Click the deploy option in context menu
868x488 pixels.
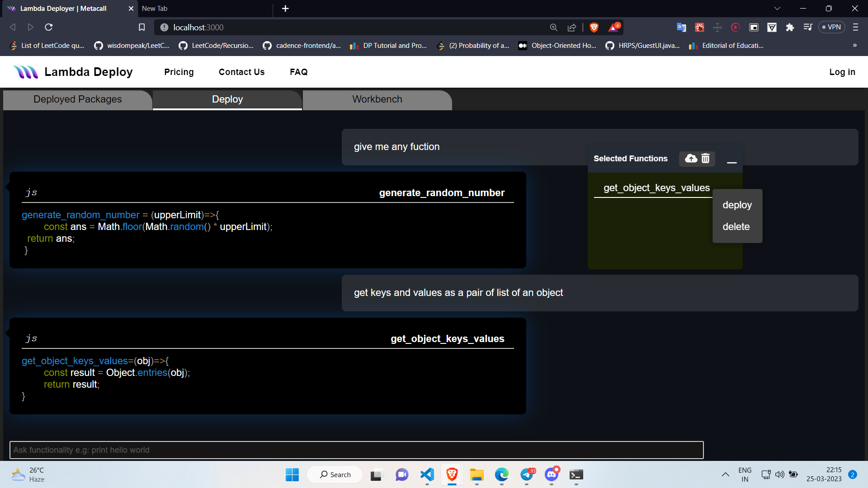point(737,204)
